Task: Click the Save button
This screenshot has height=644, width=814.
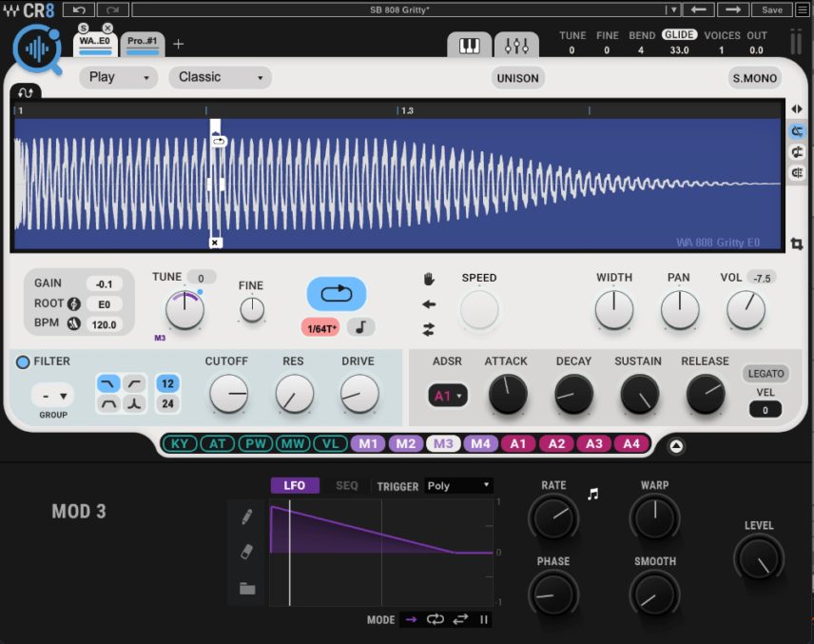Action: point(772,10)
